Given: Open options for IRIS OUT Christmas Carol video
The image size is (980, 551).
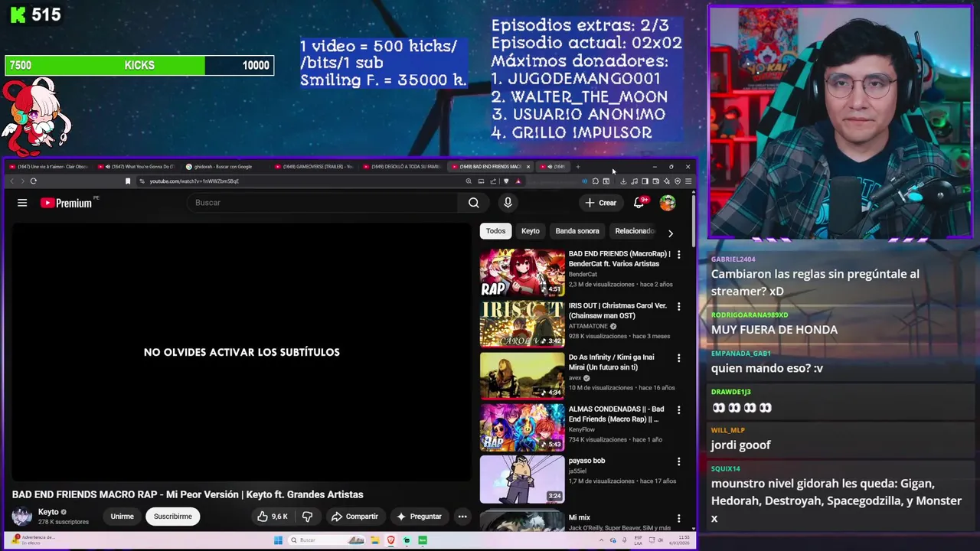Looking at the screenshot, I should tap(678, 306).
